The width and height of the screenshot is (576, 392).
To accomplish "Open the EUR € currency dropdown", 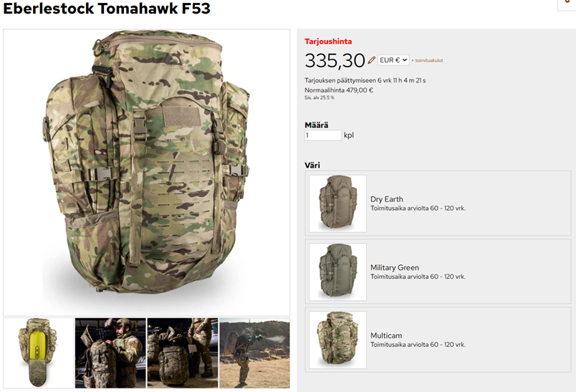I will click(x=393, y=60).
